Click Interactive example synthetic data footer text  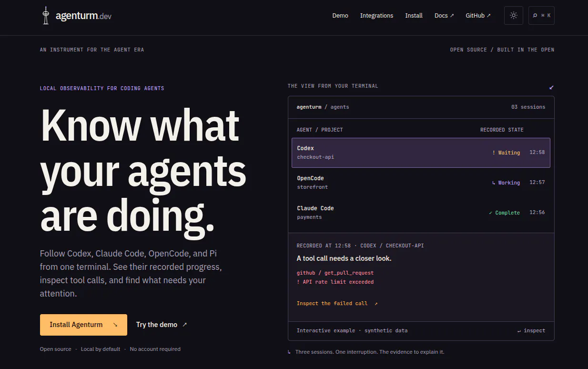[x=352, y=330]
